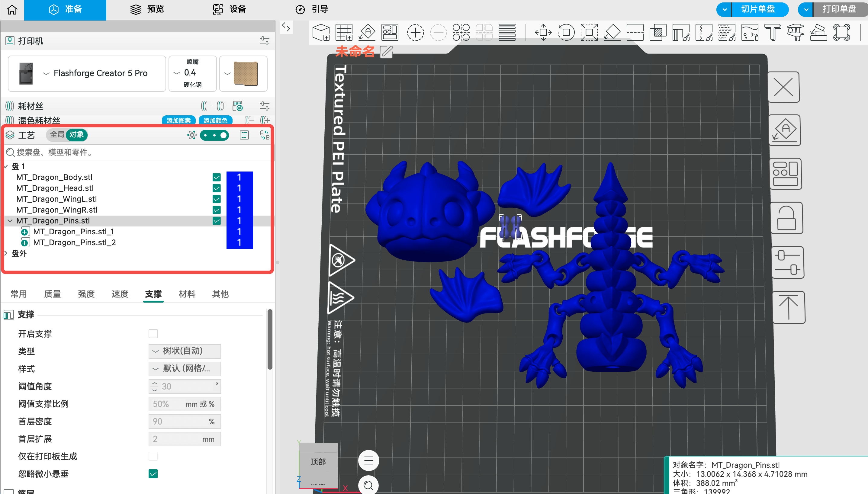Select the Move tool

pos(543,33)
